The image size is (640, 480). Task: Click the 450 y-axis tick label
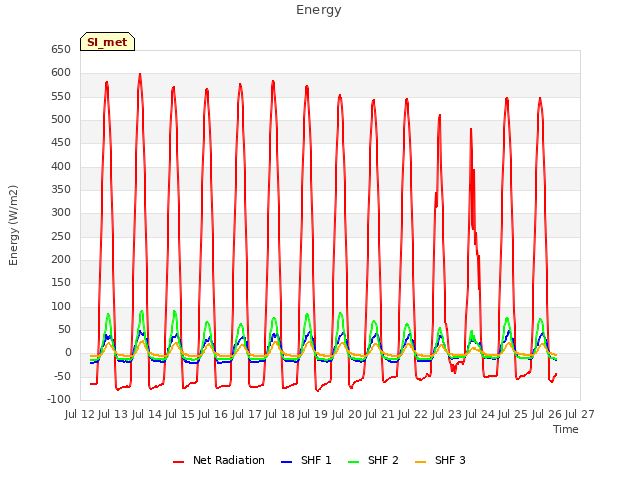[61, 143]
